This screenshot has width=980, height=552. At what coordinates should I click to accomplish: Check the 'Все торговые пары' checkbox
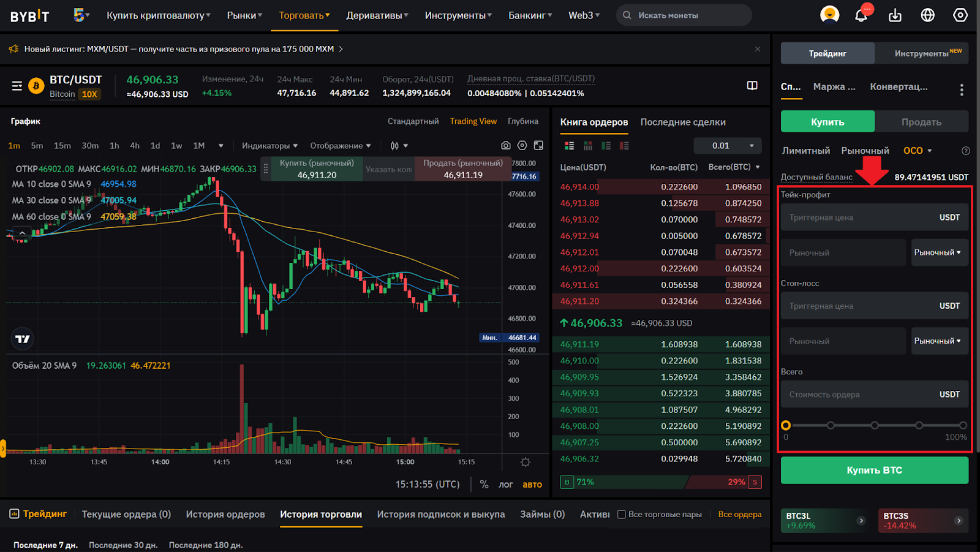(621, 515)
